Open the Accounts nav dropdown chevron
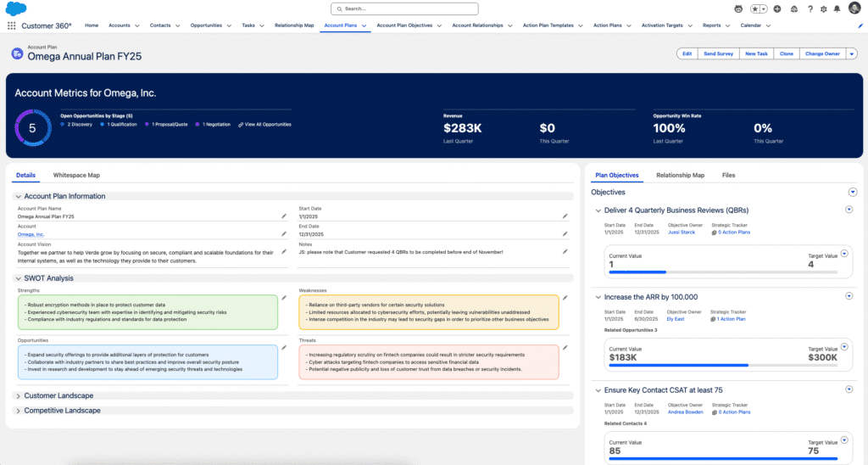This screenshot has height=465, width=868. click(x=136, y=25)
